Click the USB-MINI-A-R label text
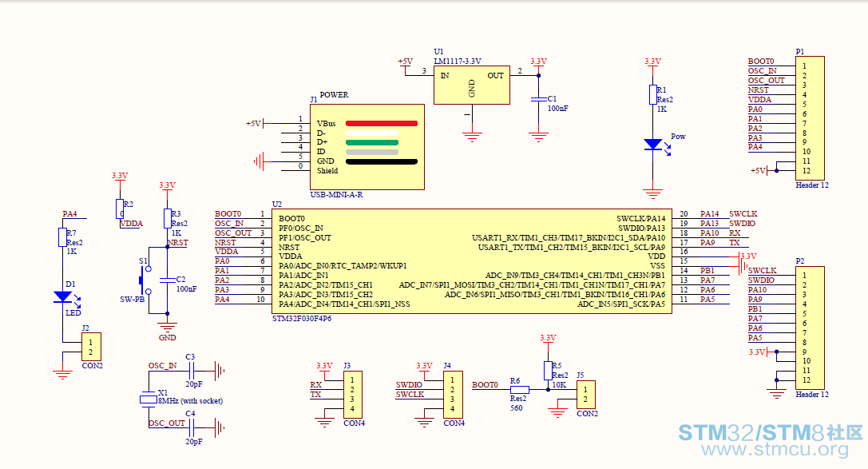Screen dimensions: 868x469 pyautogui.click(x=336, y=195)
